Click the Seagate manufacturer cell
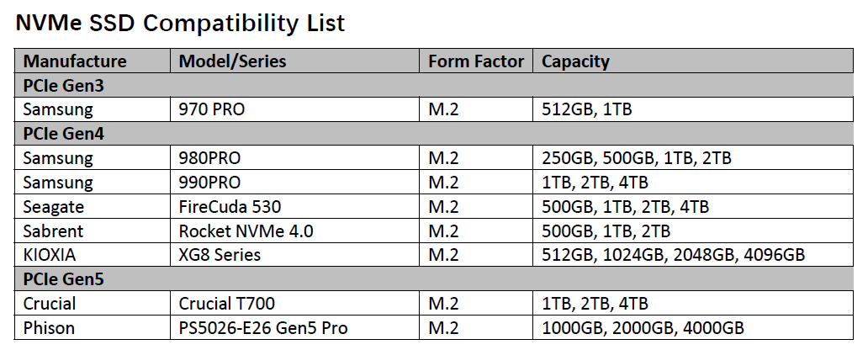868x350 pixels. [93, 207]
